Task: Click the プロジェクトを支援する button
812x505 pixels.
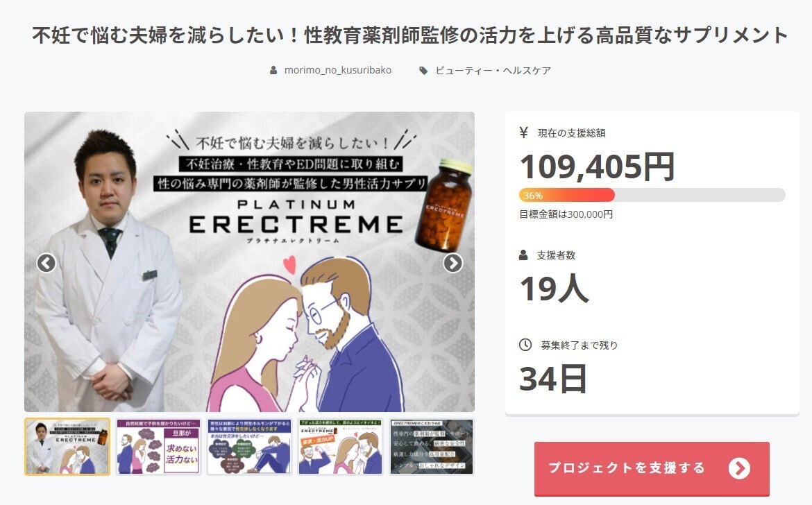Action: 652,469
